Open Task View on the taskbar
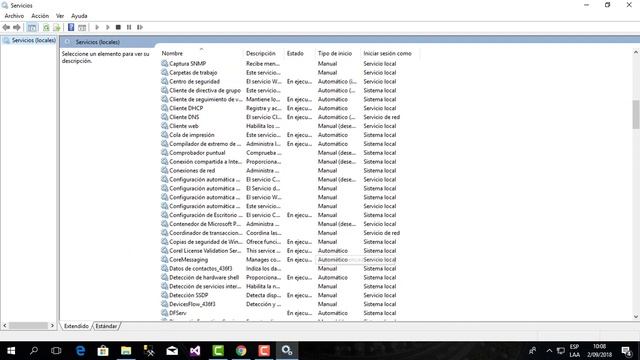640x360 pixels. tap(56, 351)
